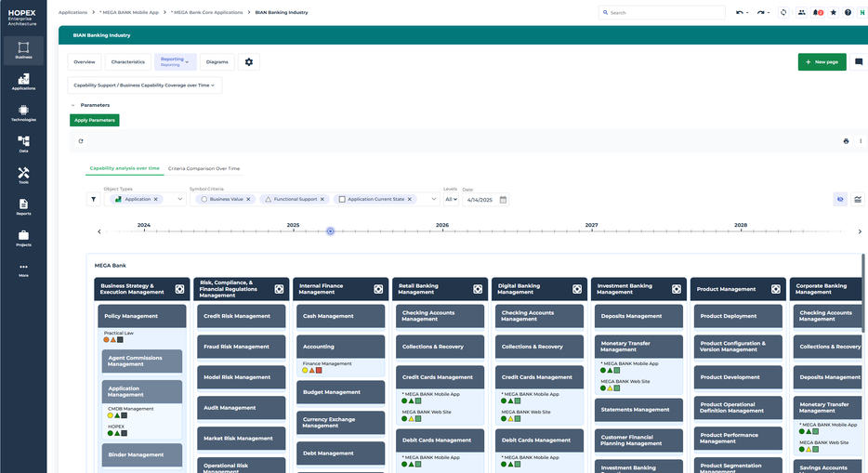The width and height of the screenshot is (868, 473).
Task: Click the Apply Parameters button
Action: point(95,120)
